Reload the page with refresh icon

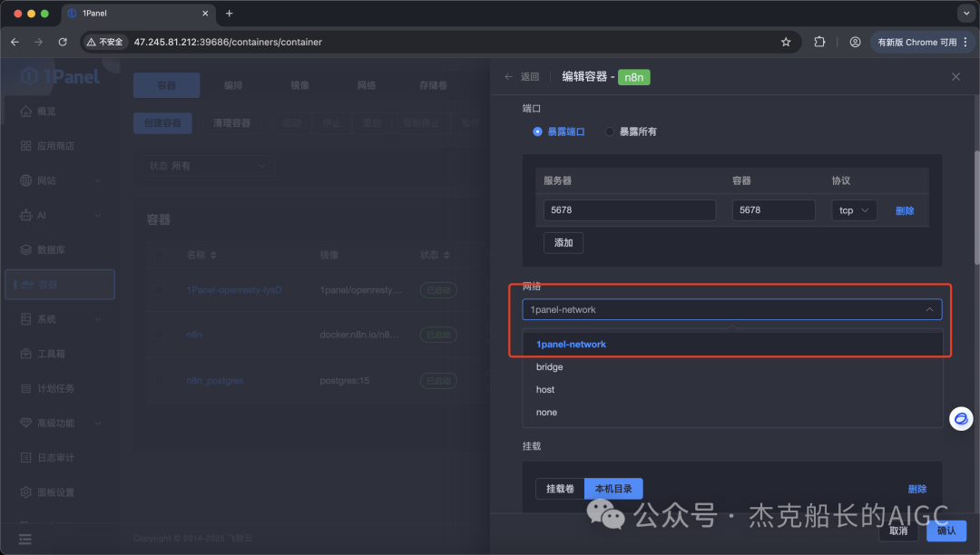[x=63, y=42]
